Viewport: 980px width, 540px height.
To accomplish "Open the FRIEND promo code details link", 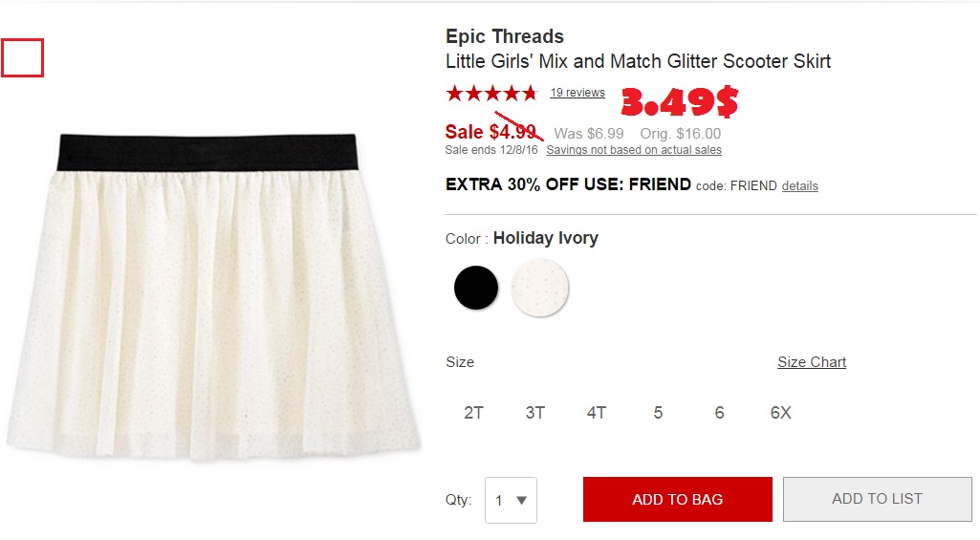I will 799,186.
